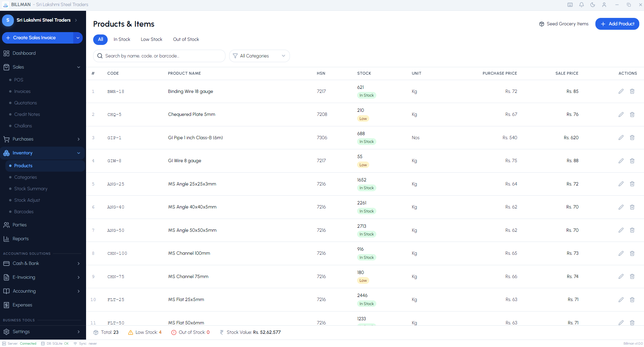Open Categories under Inventory
The height and width of the screenshot is (347, 644).
[x=45, y=177]
